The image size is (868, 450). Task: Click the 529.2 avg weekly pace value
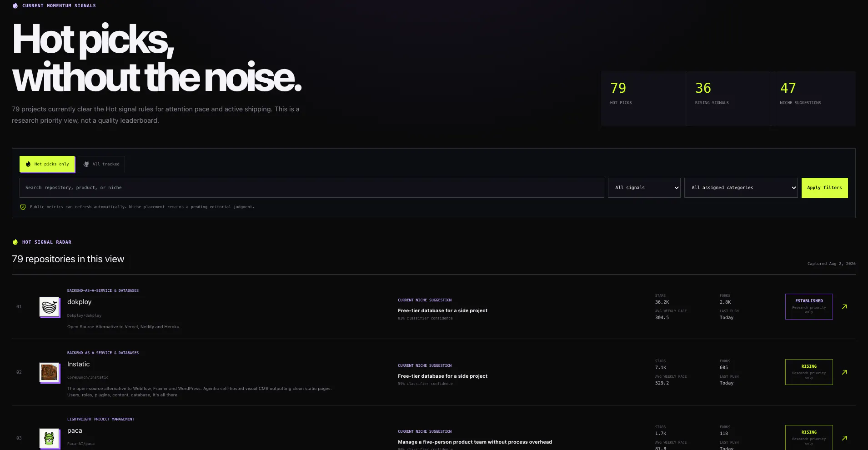[x=662, y=383]
